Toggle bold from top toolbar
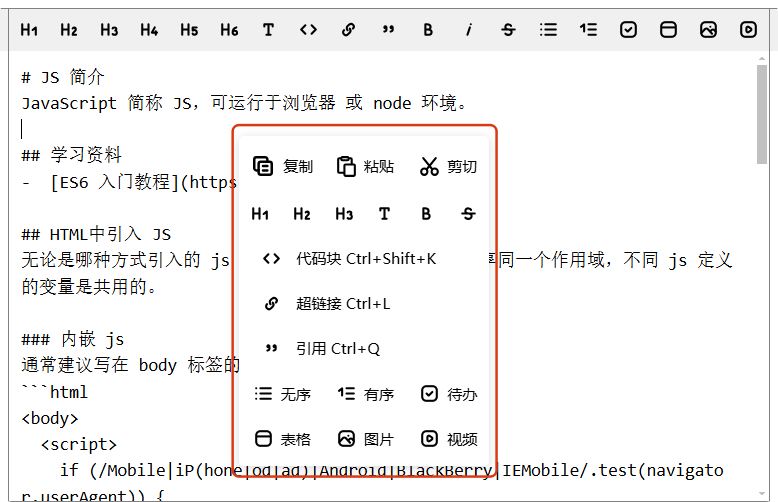 (x=428, y=30)
